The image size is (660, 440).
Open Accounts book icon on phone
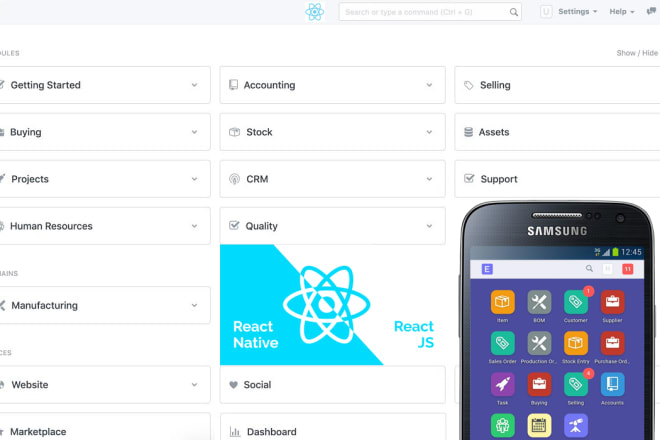612,384
